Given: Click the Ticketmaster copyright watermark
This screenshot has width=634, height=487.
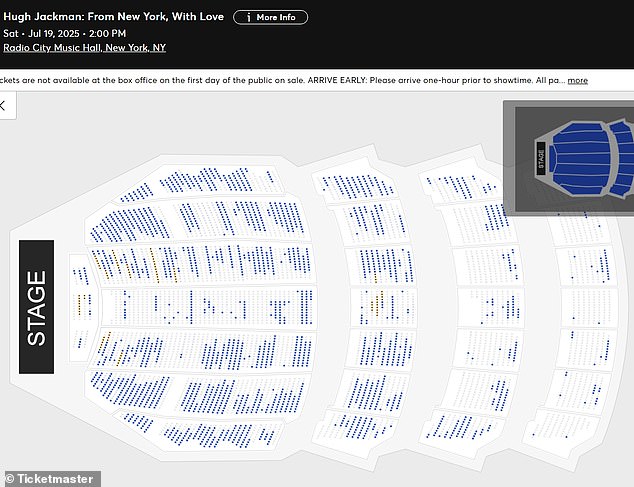Looking at the screenshot, I should coord(50,479).
